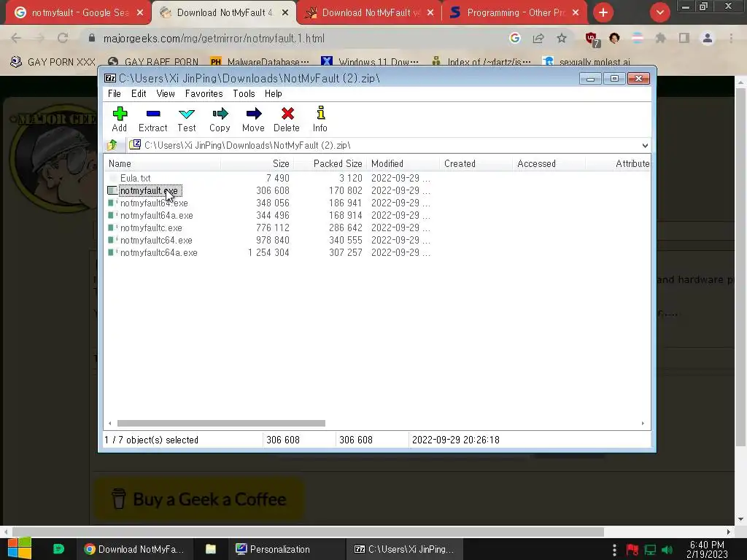This screenshot has width=747, height=560.
Task: Click the network tray icon
Action: click(x=650, y=550)
